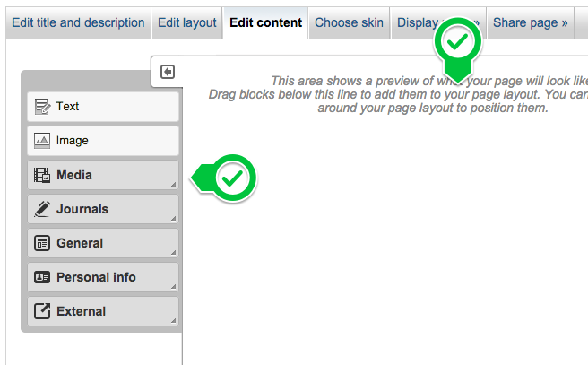Collapse the content chooser with arrow icon
The image size is (588, 365).
coord(168,72)
